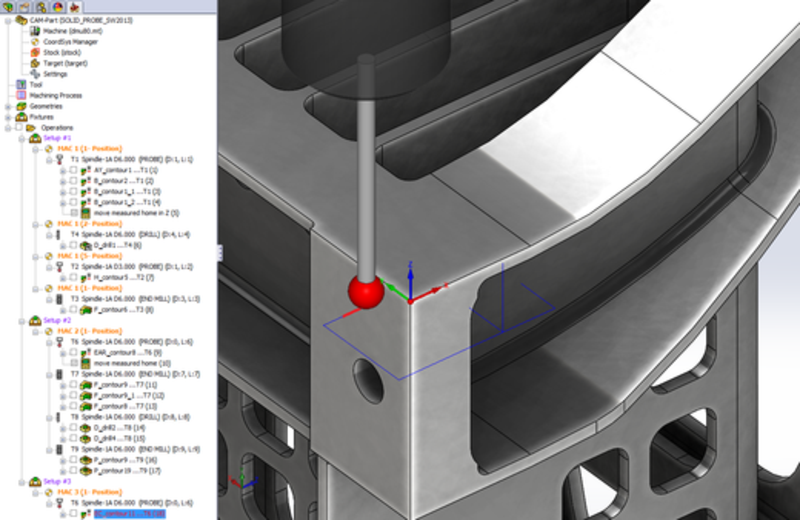Expand the Geometries tree node
Image resolution: width=800 pixels, height=520 pixels.
click(x=8, y=106)
